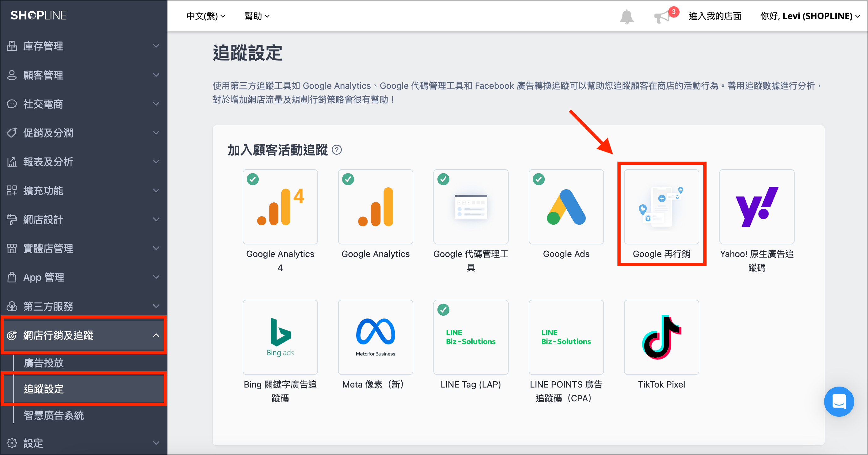
Task: Open the TikTok Pixel tile
Action: pyautogui.click(x=661, y=337)
